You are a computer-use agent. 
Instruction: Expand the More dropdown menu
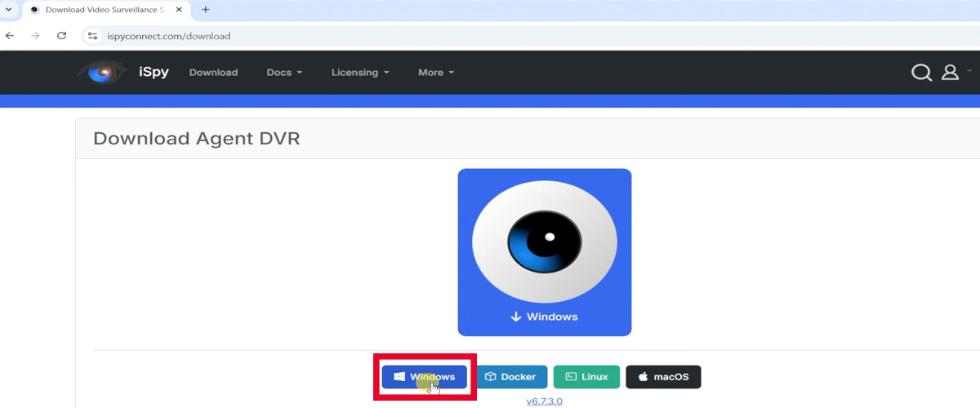(436, 73)
